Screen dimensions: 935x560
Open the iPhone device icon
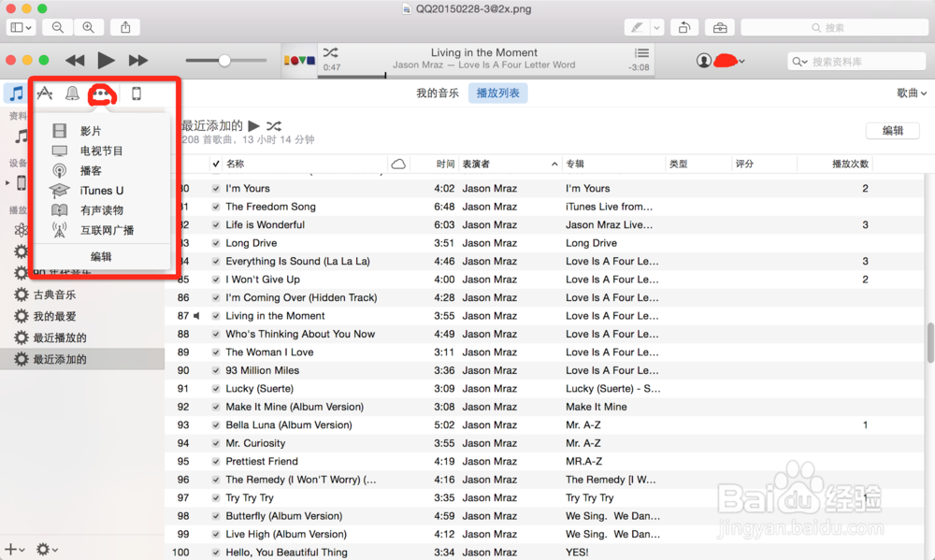[136, 93]
